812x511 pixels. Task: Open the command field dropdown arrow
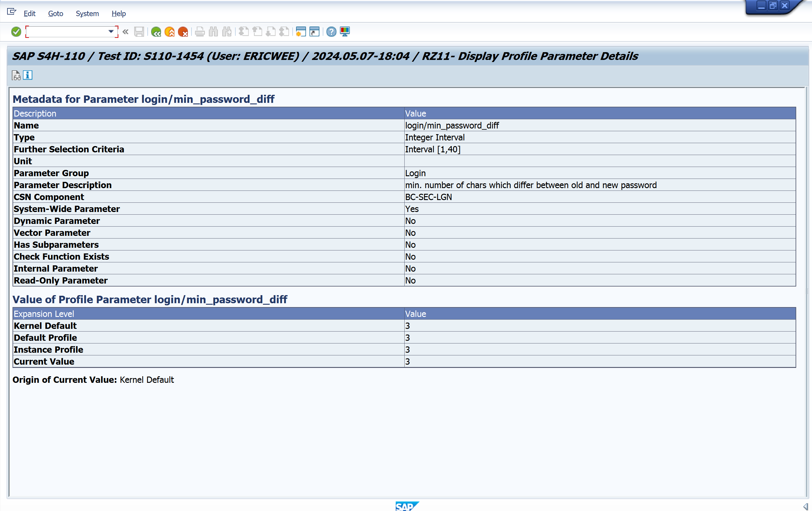click(x=111, y=31)
